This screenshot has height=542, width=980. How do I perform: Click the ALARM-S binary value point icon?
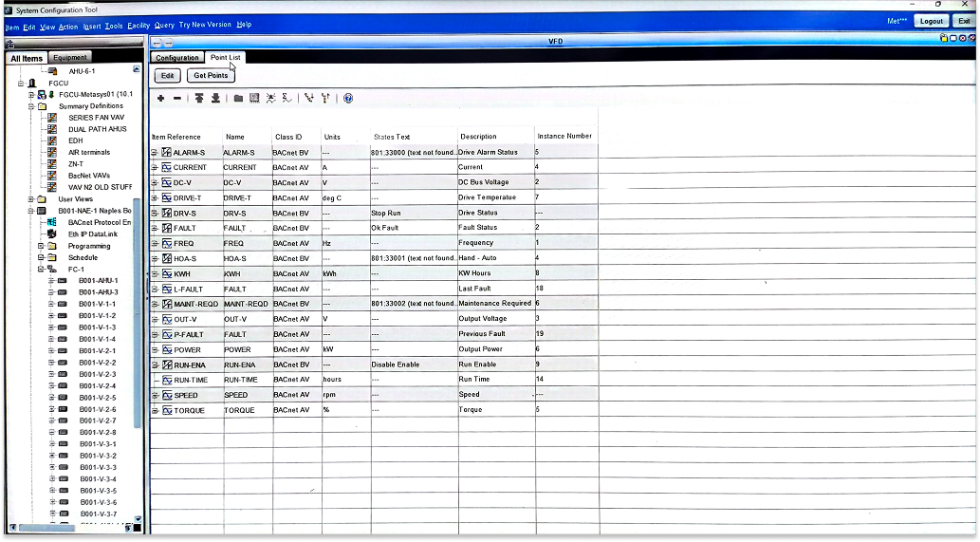166,153
